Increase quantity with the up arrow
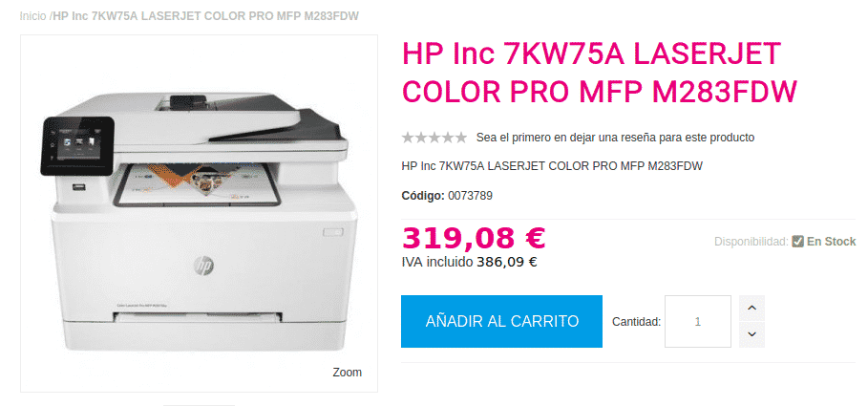 click(752, 308)
